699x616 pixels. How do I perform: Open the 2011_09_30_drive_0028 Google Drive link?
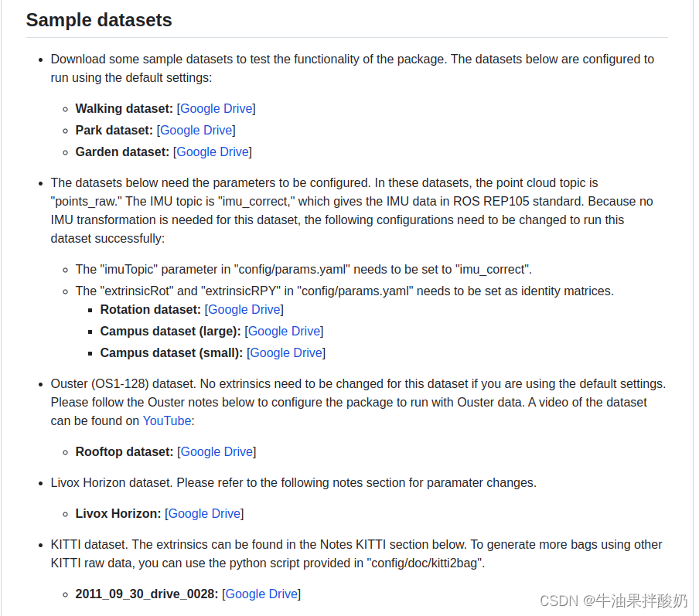click(x=261, y=594)
